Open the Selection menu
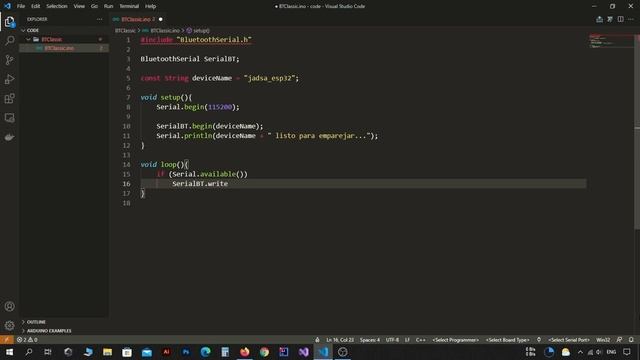This screenshot has width=640, height=360. [x=57, y=6]
